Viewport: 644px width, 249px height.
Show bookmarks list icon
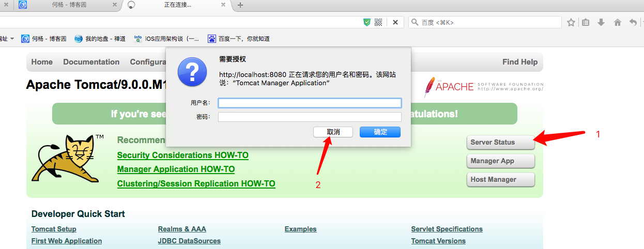(x=586, y=22)
